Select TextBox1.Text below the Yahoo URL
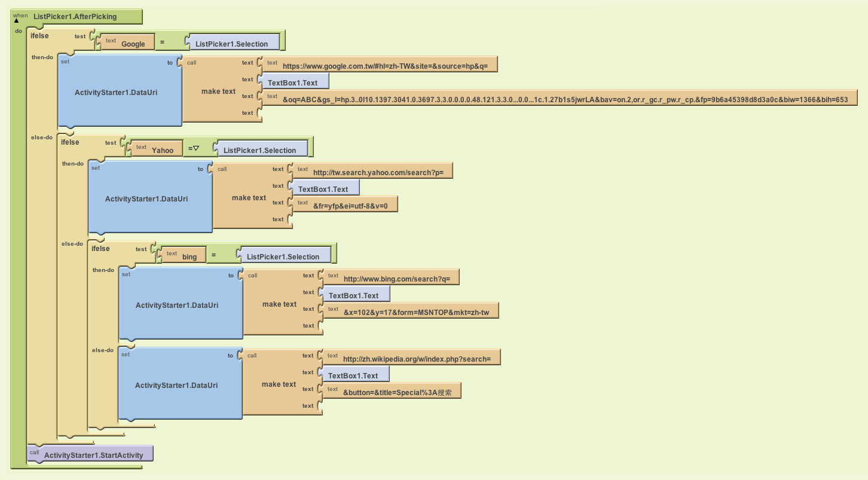Viewport: 868px width, 480px height. tap(324, 187)
